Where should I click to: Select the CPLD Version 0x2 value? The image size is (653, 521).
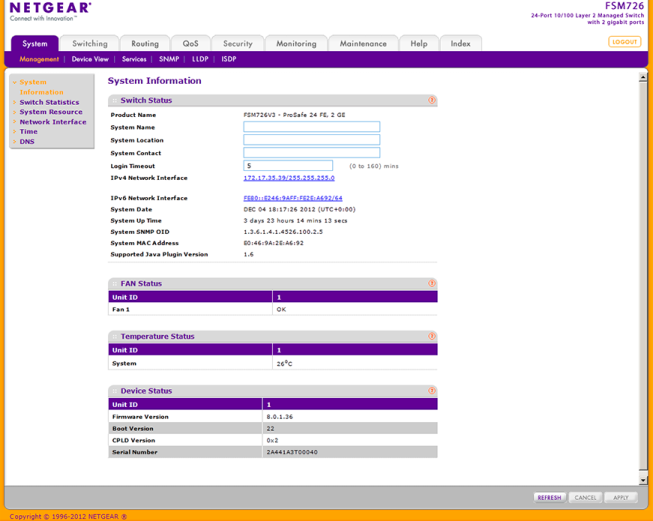272,440
